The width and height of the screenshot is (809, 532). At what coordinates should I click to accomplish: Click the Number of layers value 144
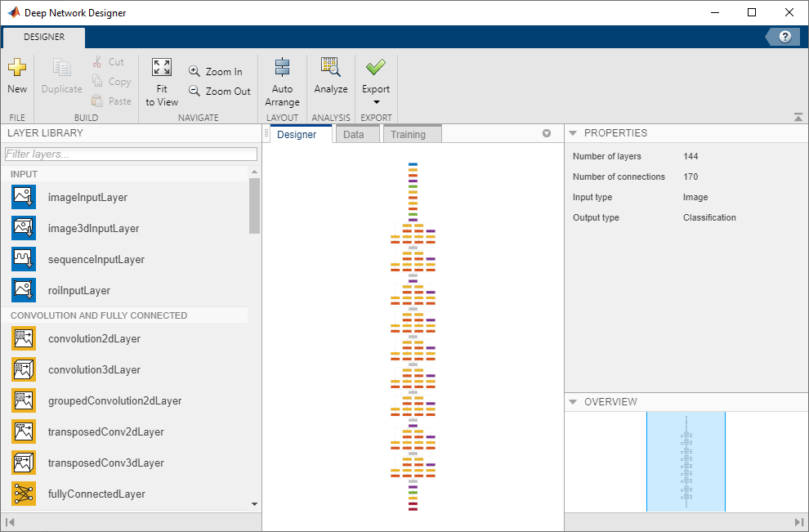(x=691, y=156)
